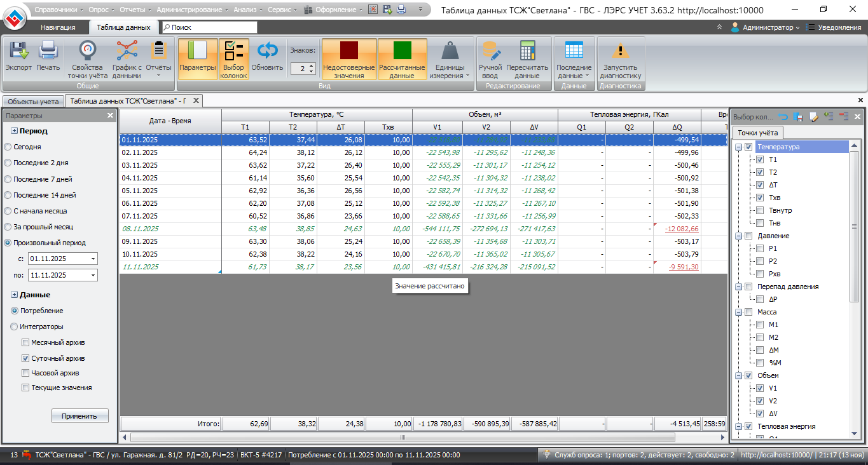
Task: Select the Последние 7 дней radio button
Action: pos(8,179)
